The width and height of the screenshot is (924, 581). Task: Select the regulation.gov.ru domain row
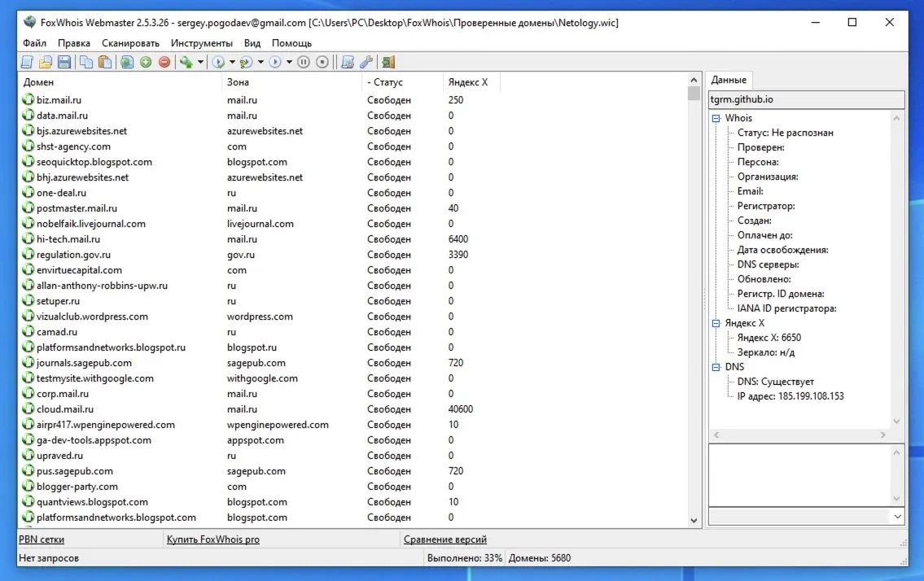coord(73,255)
